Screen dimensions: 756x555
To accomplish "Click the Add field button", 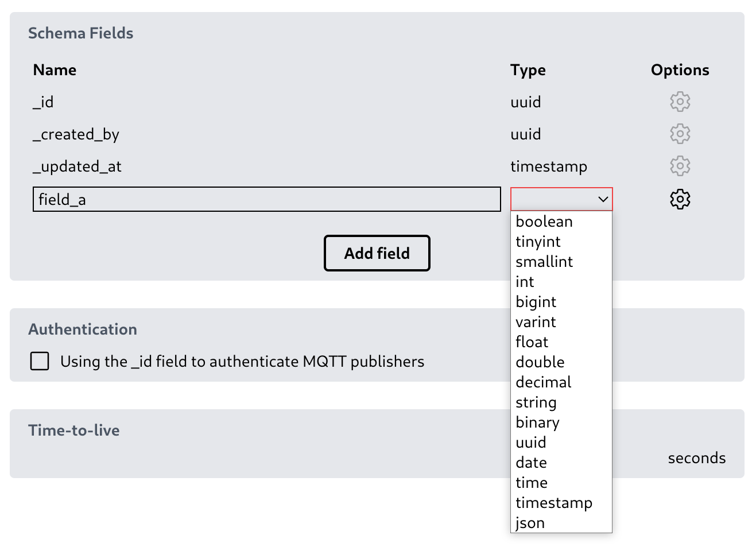I will (377, 253).
